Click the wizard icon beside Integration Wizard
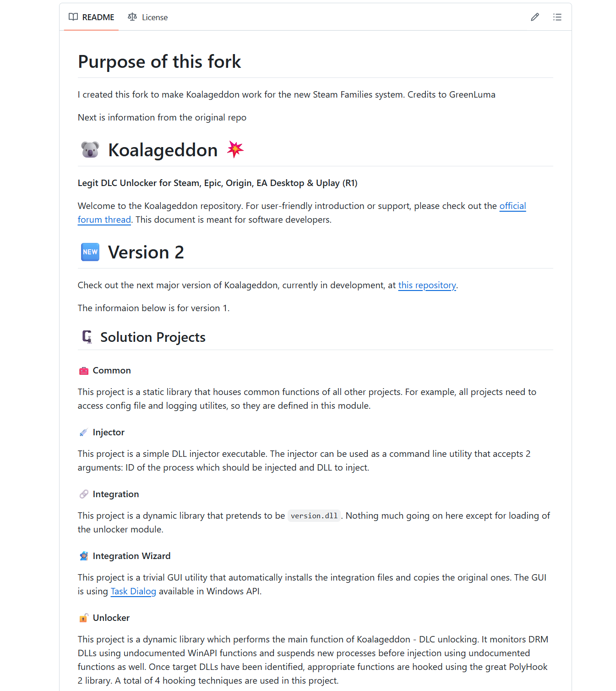 84,556
